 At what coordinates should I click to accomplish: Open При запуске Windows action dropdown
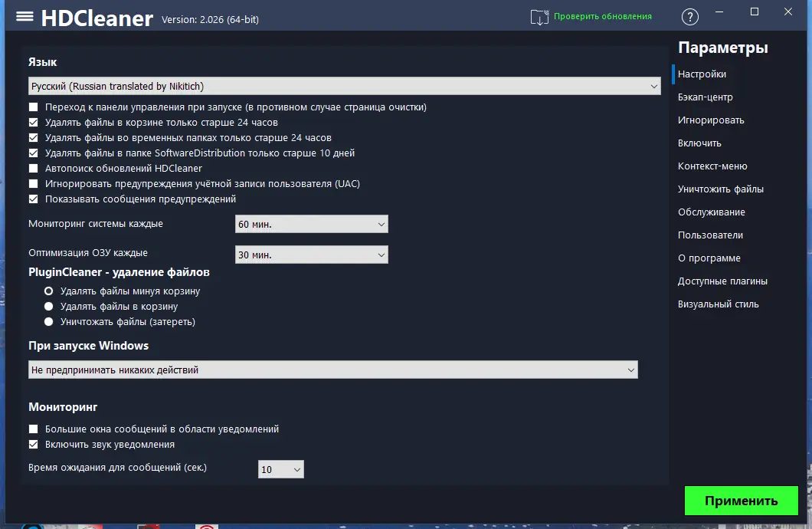coord(333,370)
